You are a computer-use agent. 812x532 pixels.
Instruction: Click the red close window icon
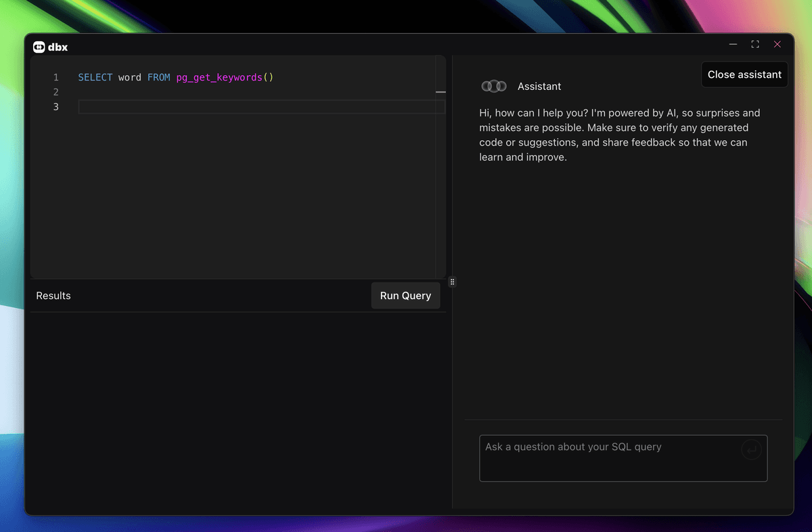(777, 44)
